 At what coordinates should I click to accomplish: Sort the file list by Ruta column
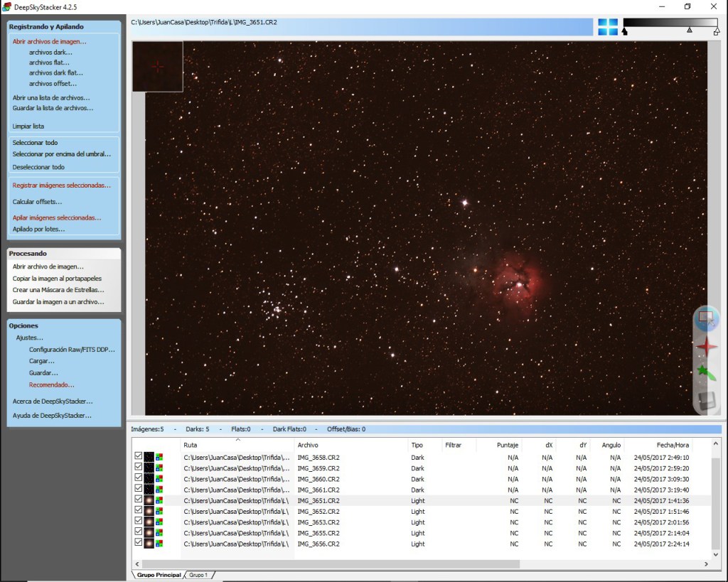[x=191, y=445]
